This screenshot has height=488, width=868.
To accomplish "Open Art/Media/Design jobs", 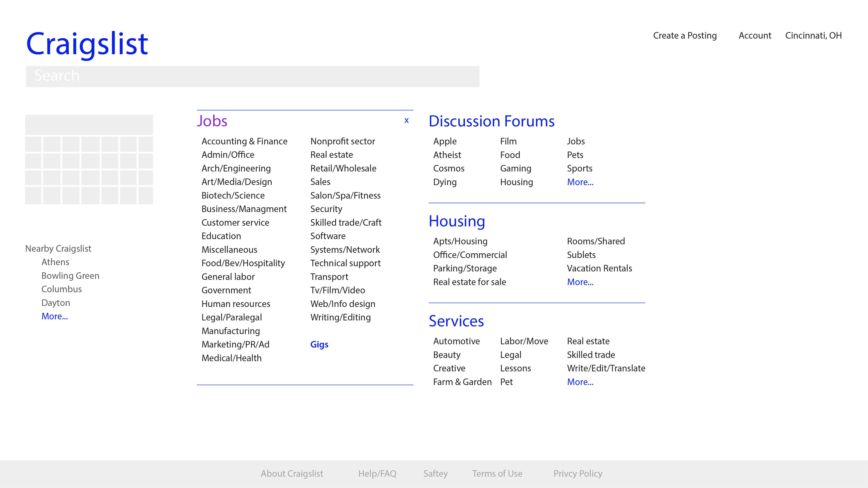I will pos(237,182).
